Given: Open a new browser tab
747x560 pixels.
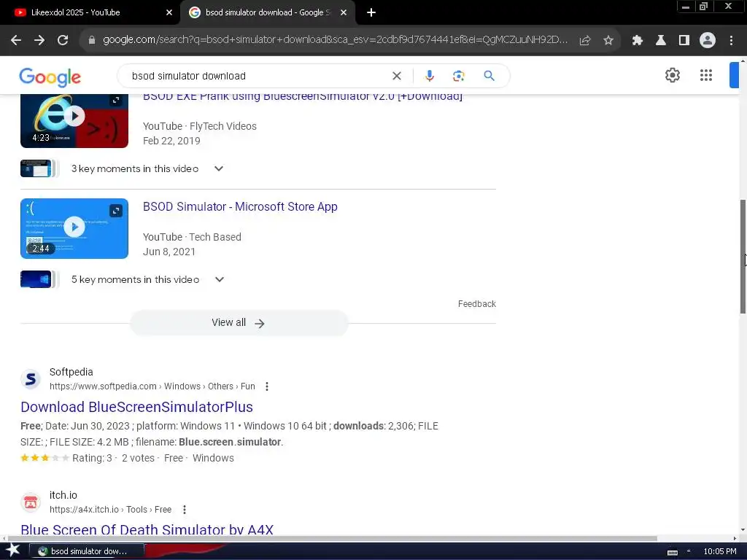Looking at the screenshot, I should pyautogui.click(x=371, y=12).
